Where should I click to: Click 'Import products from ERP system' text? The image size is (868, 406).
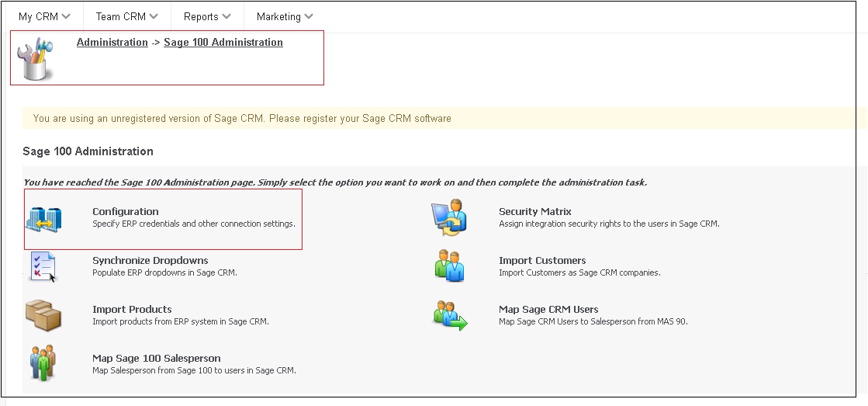pyautogui.click(x=181, y=321)
